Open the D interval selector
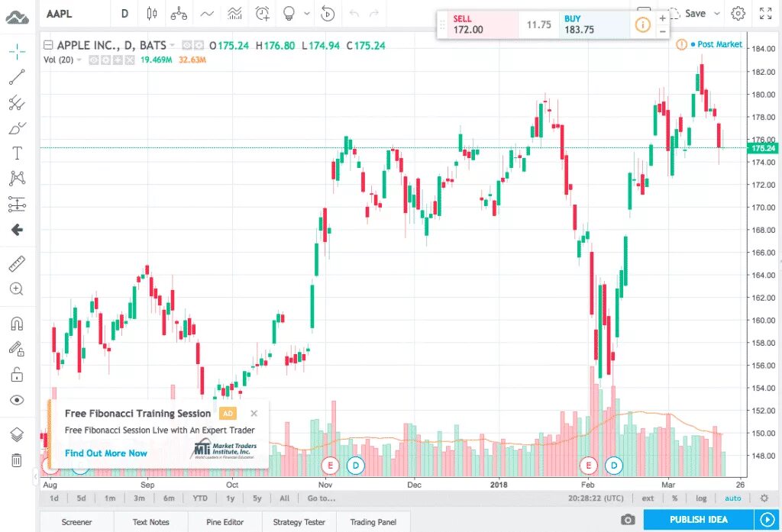 click(124, 14)
